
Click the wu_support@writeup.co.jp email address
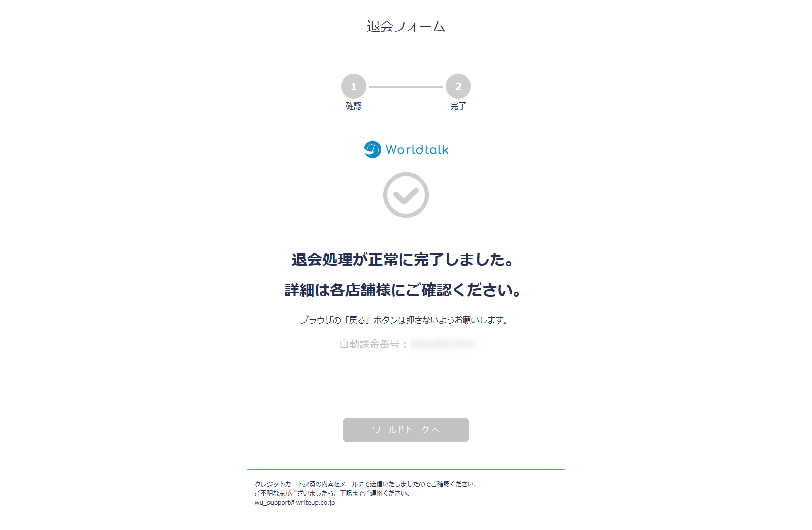coord(295,503)
